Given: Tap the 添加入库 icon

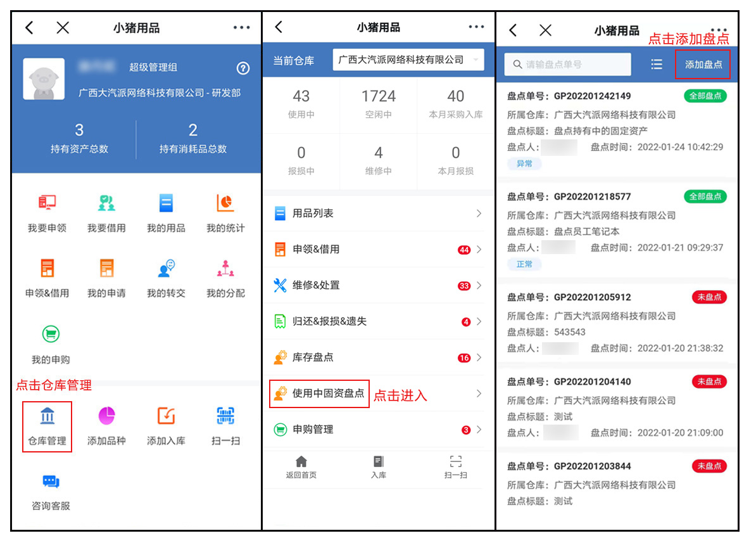Looking at the screenshot, I should coord(166,416).
